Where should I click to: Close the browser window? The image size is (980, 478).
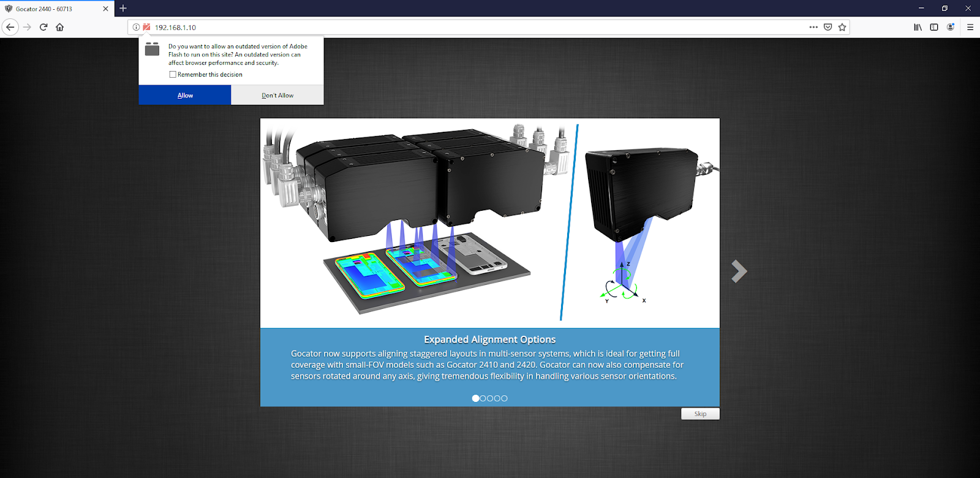968,8
